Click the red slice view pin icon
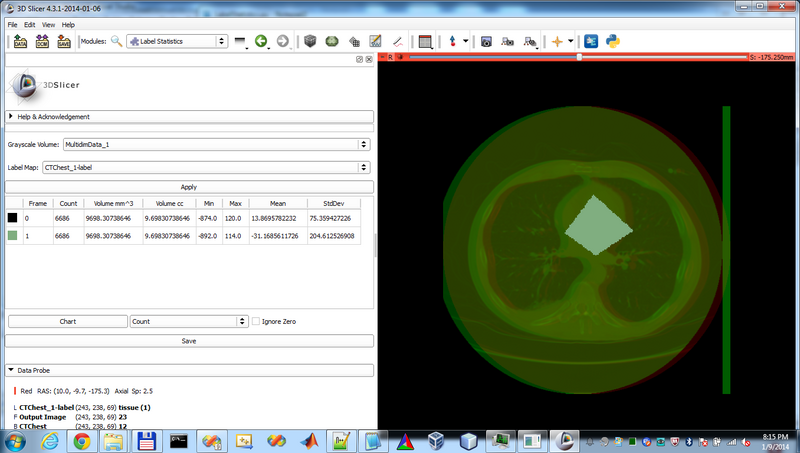The width and height of the screenshot is (800, 453). pos(382,57)
